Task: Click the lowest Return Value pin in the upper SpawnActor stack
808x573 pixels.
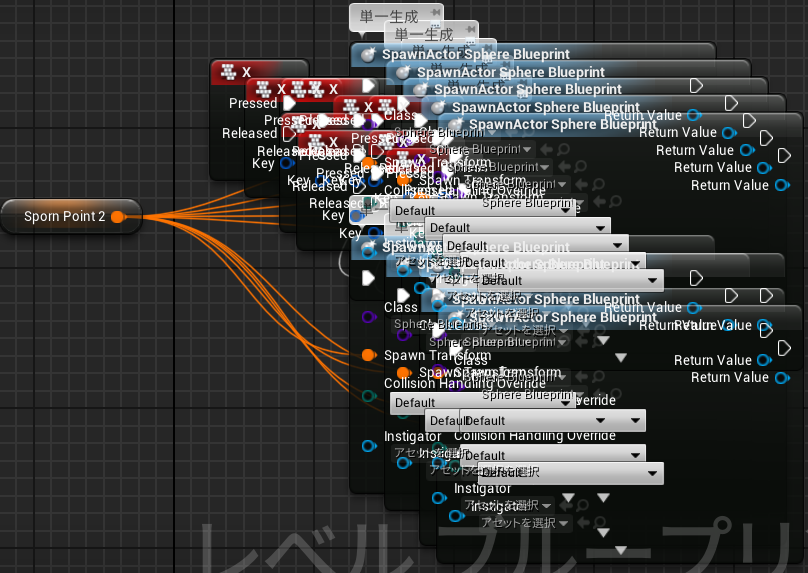Action: click(x=782, y=185)
